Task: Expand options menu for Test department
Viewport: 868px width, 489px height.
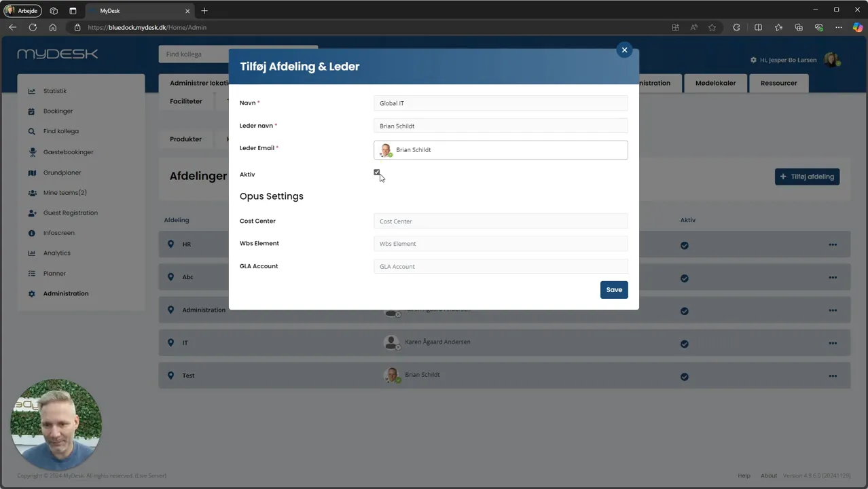Action: point(833,376)
